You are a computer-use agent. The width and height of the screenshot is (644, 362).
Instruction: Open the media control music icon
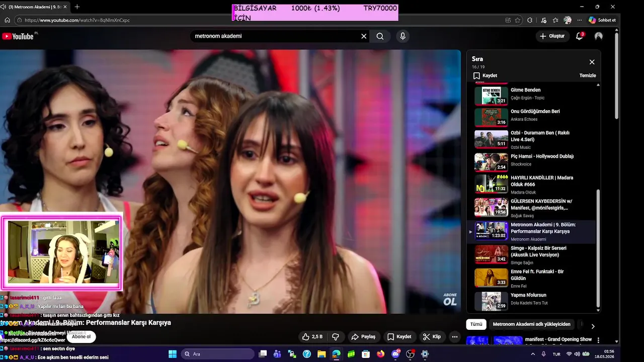pyautogui.click(x=543, y=20)
